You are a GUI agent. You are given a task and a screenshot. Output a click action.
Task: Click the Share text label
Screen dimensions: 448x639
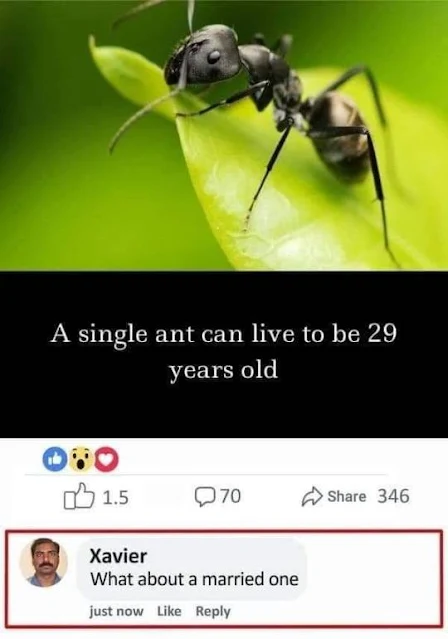click(346, 496)
